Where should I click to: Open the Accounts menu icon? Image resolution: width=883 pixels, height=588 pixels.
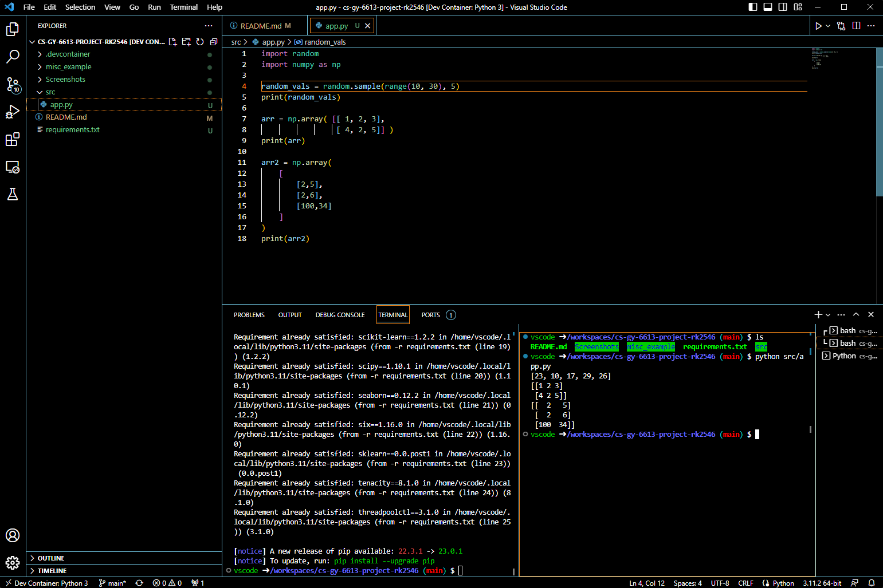[x=13, y=535]
